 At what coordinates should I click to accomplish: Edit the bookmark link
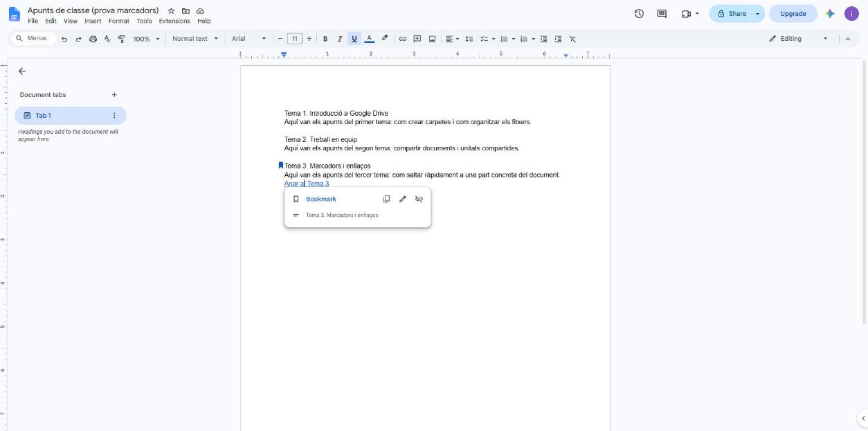pyautogui.click(x=402, y=199)
